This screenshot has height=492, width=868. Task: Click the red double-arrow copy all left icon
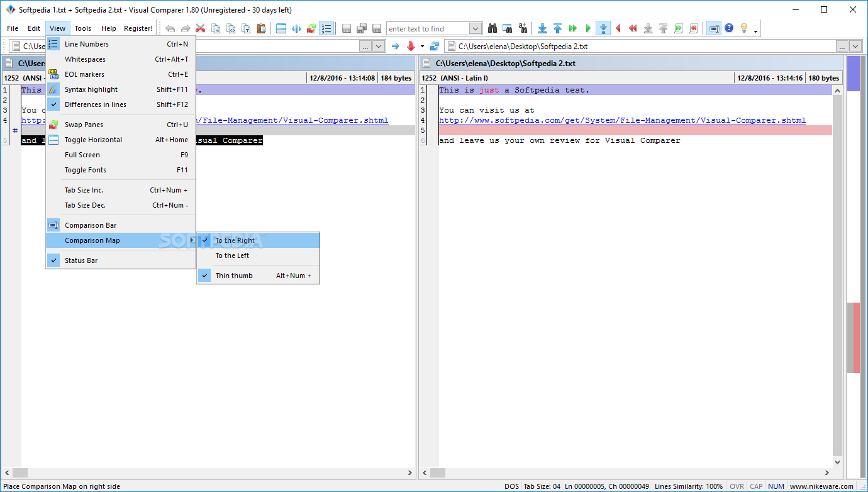click(x=633, y=28)
